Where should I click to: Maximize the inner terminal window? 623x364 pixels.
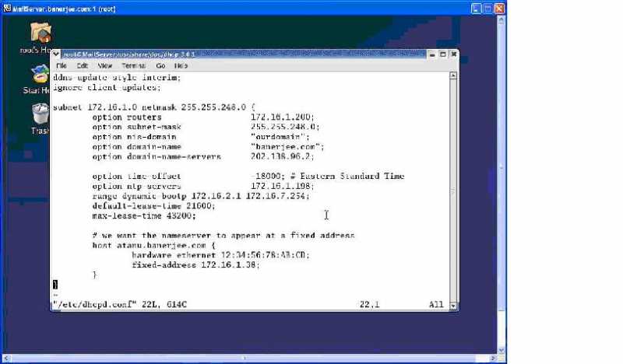click(443, 54)
